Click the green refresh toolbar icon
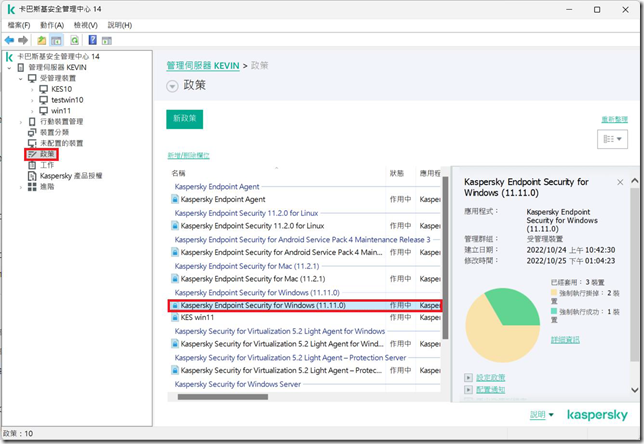 click(x=73, y=40)
